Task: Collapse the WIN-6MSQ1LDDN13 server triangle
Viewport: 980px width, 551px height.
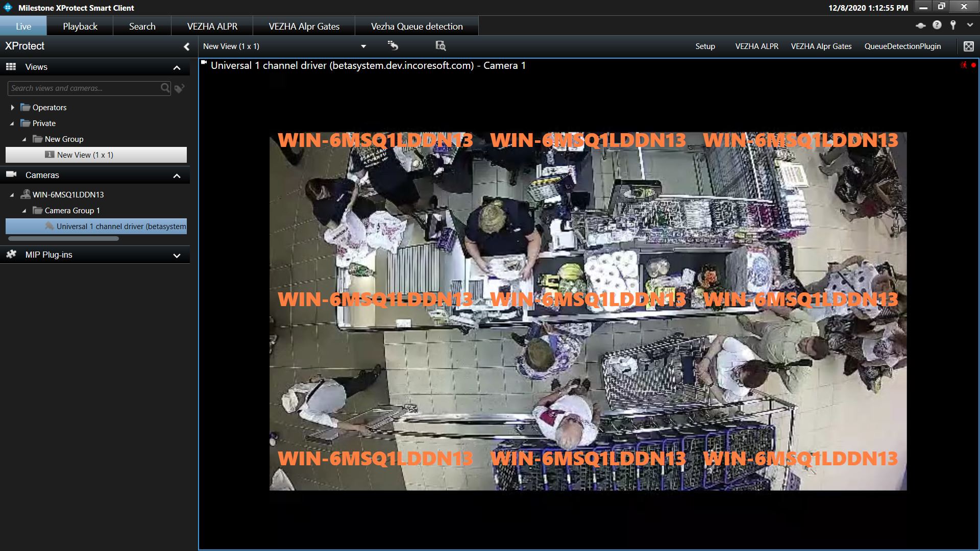Action: 12,195
